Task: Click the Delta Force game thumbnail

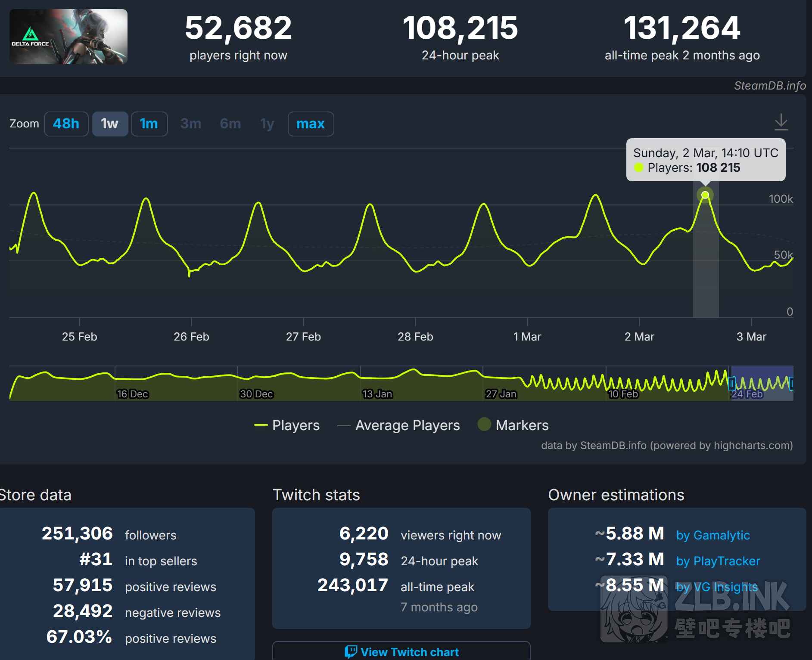Action: (x=68, y=37)
